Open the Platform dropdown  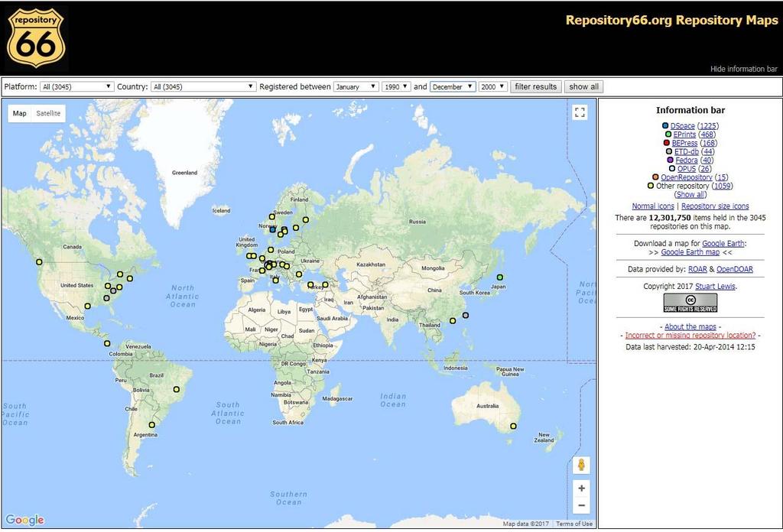pyautogui.click(x=77, y=87)
